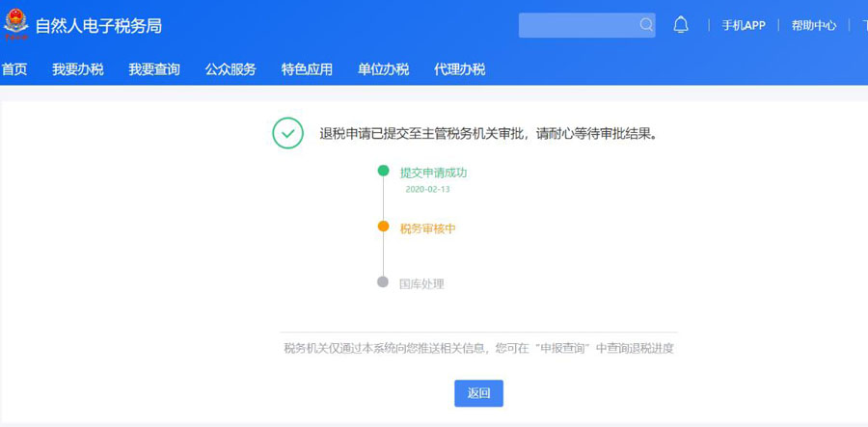Click the green success checkmark circle
868x427 pixels.
click(x=287, y=133)
